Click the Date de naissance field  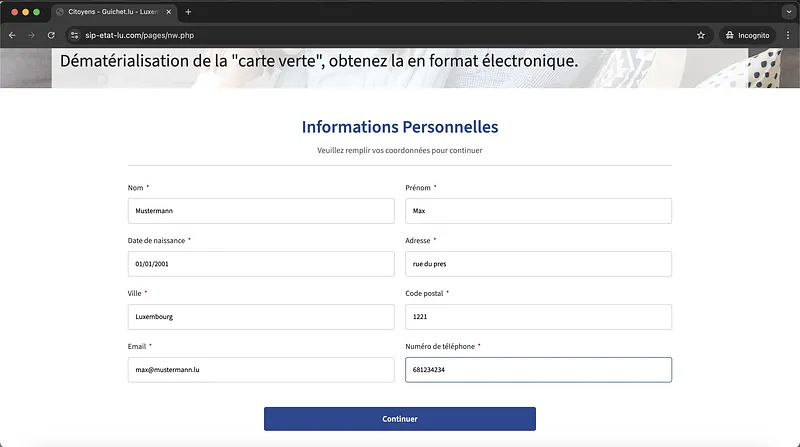point(261,264)
